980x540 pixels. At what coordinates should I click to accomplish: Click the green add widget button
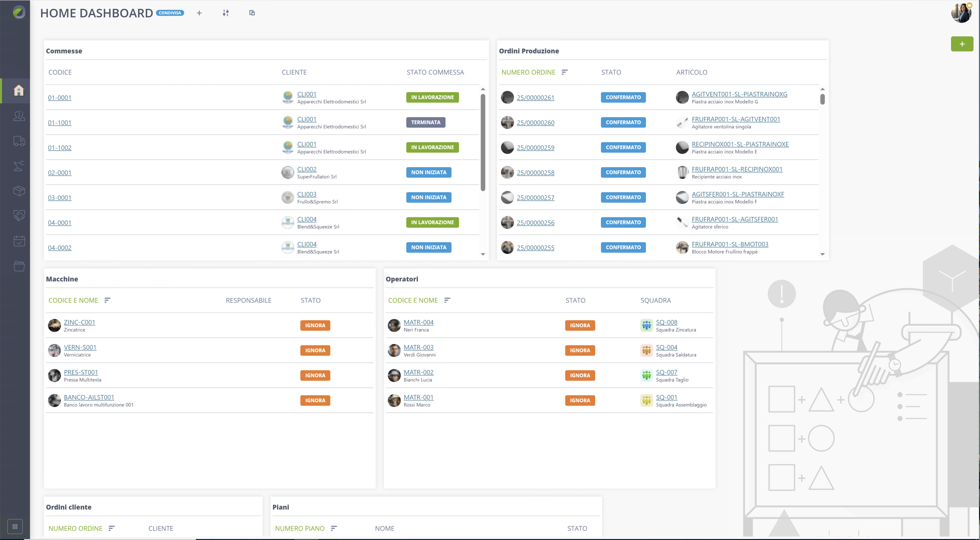tap(962, 44)
